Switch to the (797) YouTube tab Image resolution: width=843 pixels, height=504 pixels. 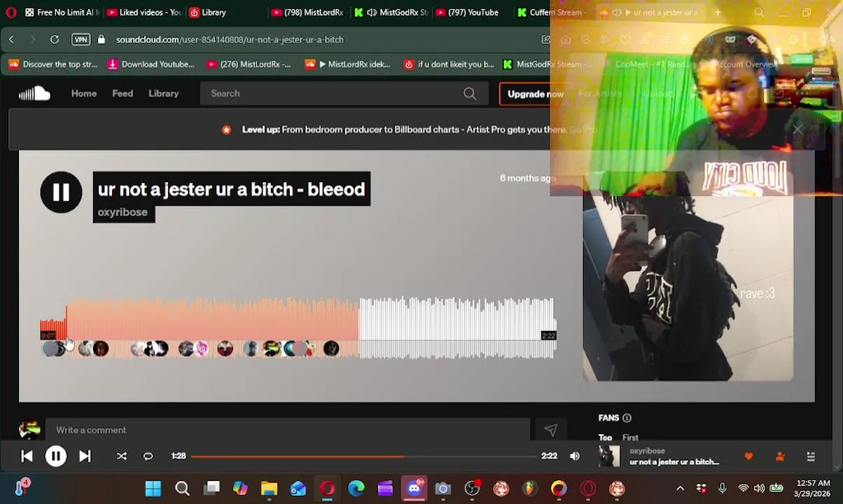coord(468,13)
